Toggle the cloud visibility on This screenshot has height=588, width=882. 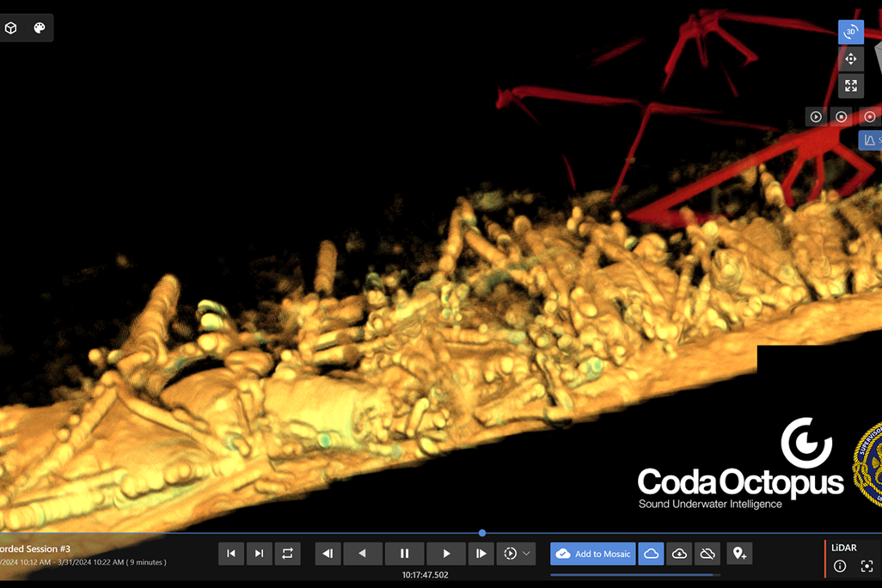click(x=651, y=554)
